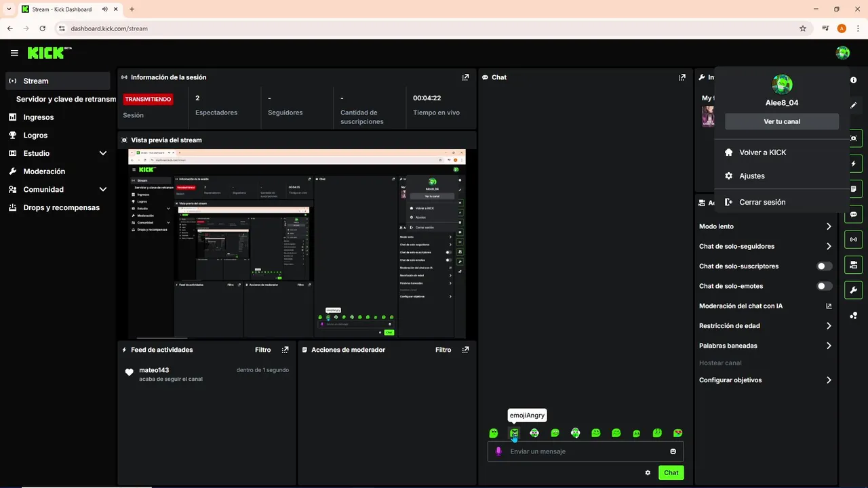The width and height of the screenshot is (868, 488).
Task: Open the Modo lento options arrow
Action: tap(829, 226)
